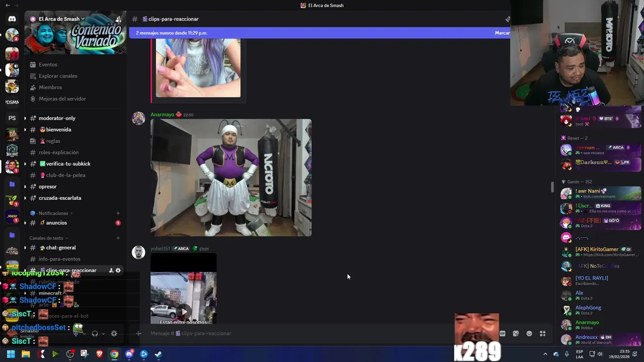Add channel to Notificaciones category
Viewport: 644px width, 362px height.
(x=118, y=213)
